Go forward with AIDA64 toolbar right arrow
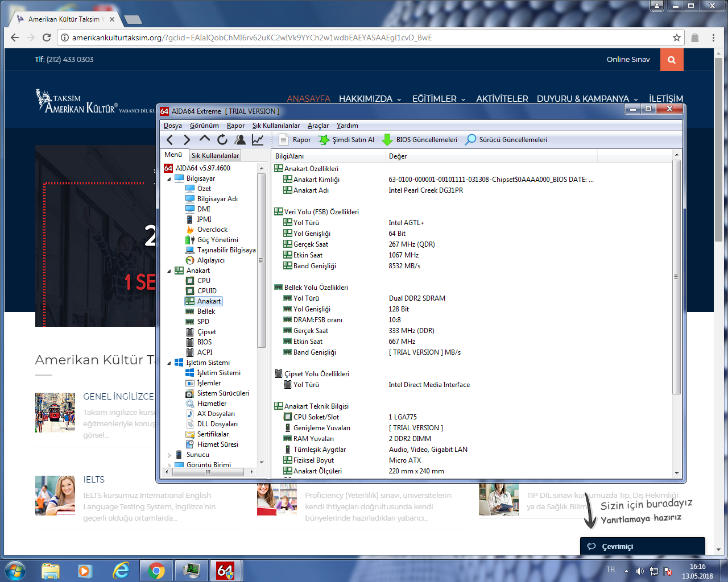The width and height of the screenshot is (728, 582). click(x=187, y=140)
